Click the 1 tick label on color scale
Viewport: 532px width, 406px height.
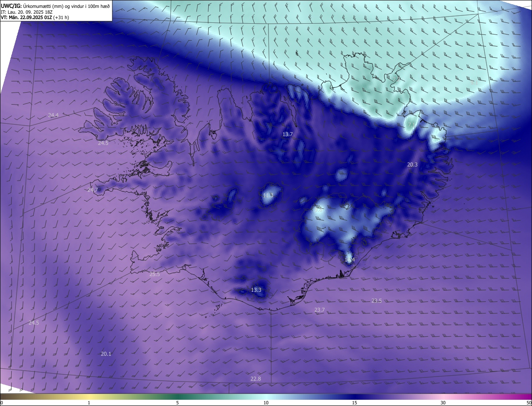89,403
